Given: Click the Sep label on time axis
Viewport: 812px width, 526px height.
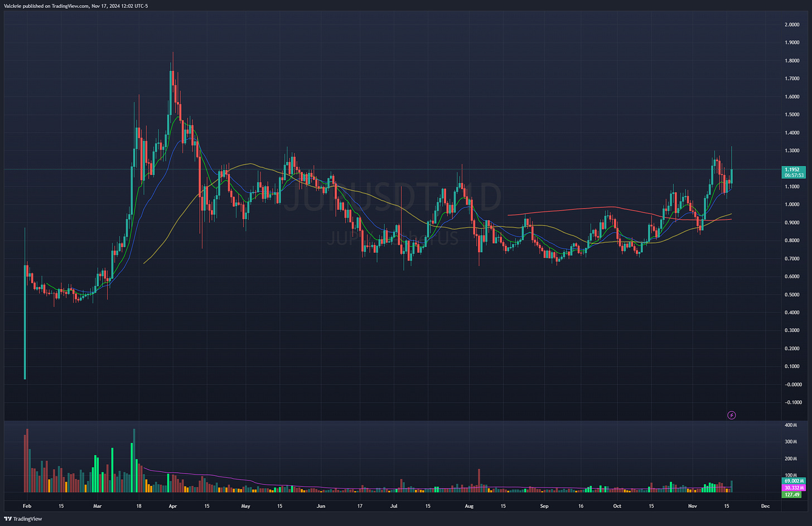Looking at the screenshot, I should (544, 506).
